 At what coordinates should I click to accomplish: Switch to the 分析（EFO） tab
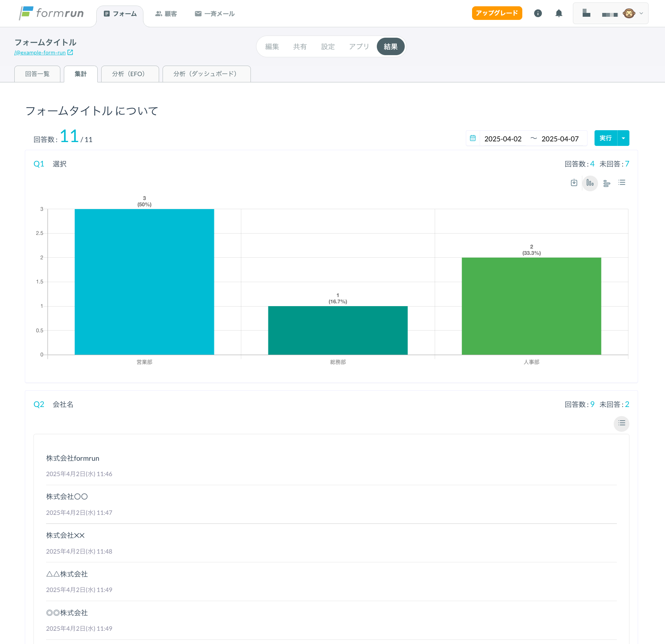tap(130, 74)
